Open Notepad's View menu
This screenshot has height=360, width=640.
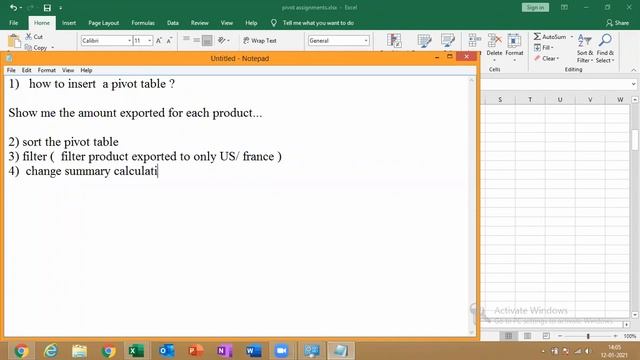(68, 70)
